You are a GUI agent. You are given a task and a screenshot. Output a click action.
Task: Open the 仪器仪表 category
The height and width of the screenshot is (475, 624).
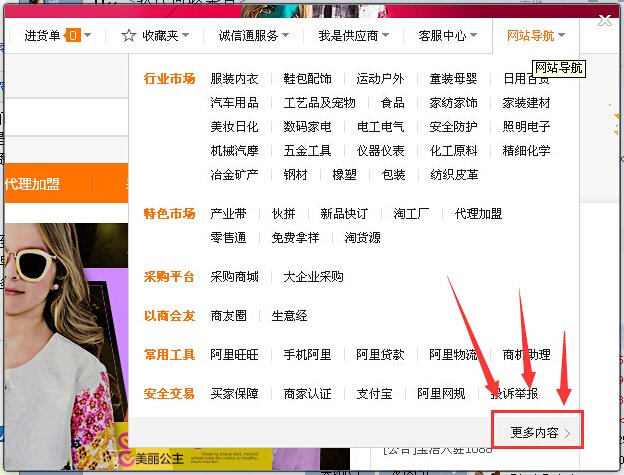tap(380, 150)
